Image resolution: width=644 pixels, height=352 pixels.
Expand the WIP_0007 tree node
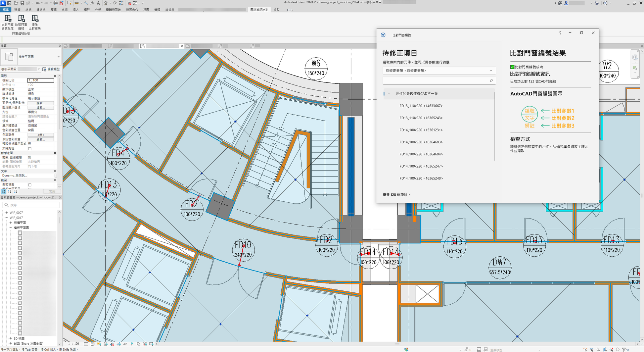pyautogui.click(x=7, y=213)
